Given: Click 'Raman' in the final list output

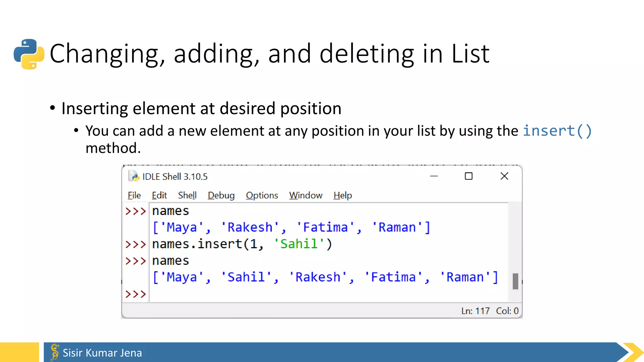Looking at the screenshot, I should coord(465,277).
